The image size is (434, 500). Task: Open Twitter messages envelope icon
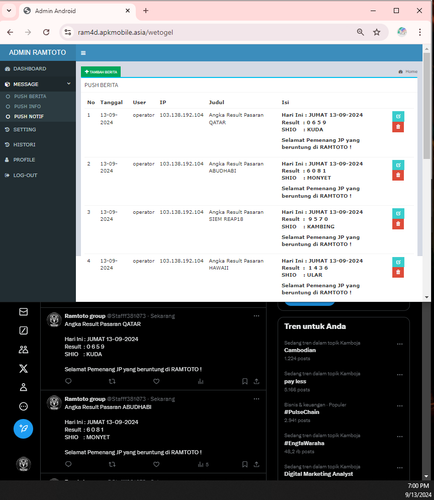(23, 312)
